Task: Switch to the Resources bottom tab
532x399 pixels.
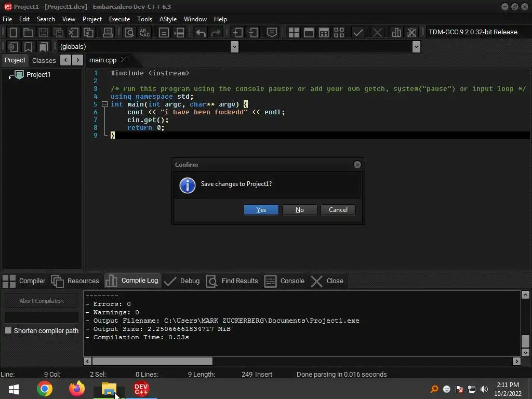Action: pyautogui.click(x=75, y=281)
